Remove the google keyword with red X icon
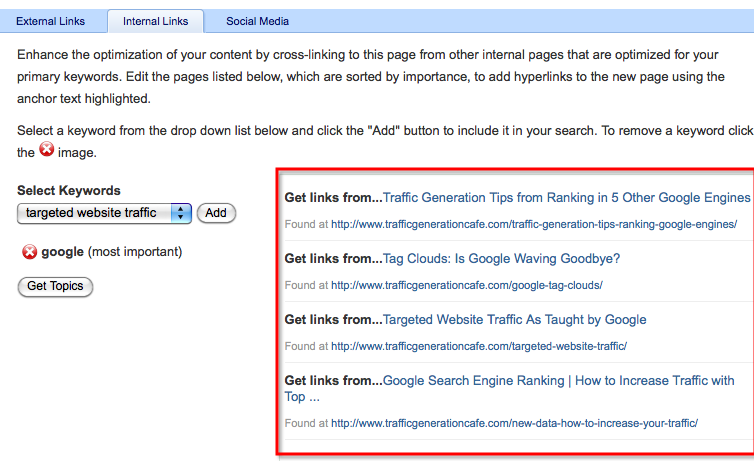The width and height of the screenshot is (754, 461). pos(29,251)
